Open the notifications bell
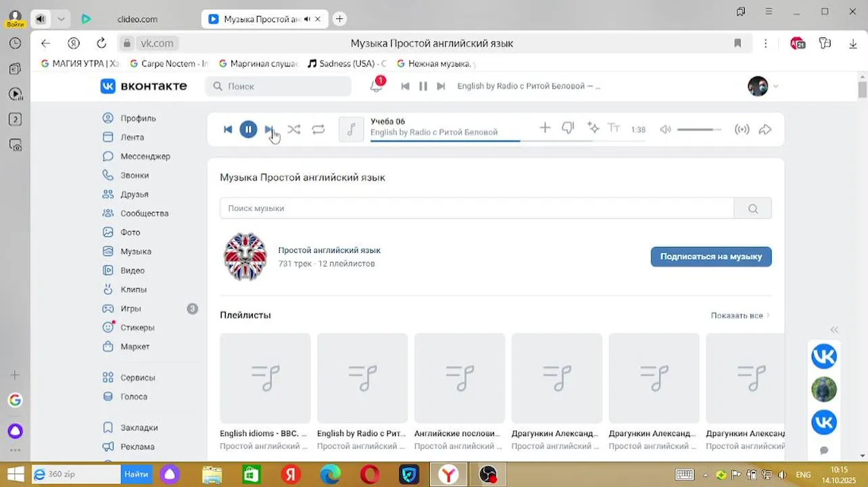 [376, 86]
